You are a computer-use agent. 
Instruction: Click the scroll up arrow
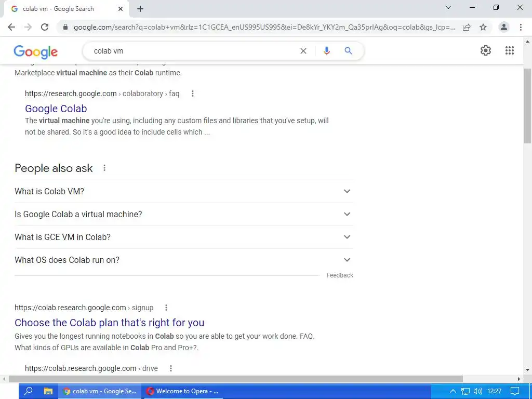click(x=528, y=42)
